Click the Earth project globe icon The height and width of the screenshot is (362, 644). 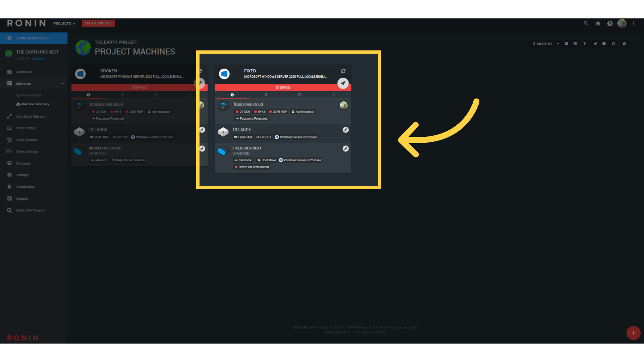click(x=83, y=48)
